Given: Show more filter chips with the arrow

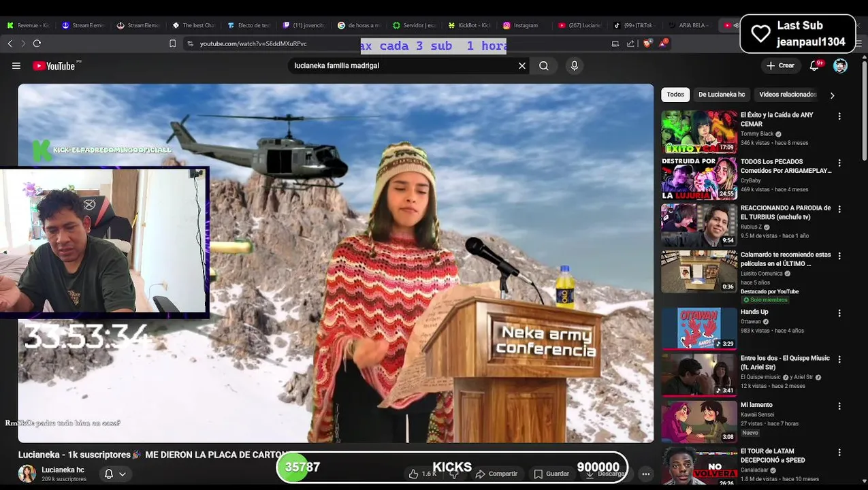Looking at the screenshot, I should pos(832,95).
